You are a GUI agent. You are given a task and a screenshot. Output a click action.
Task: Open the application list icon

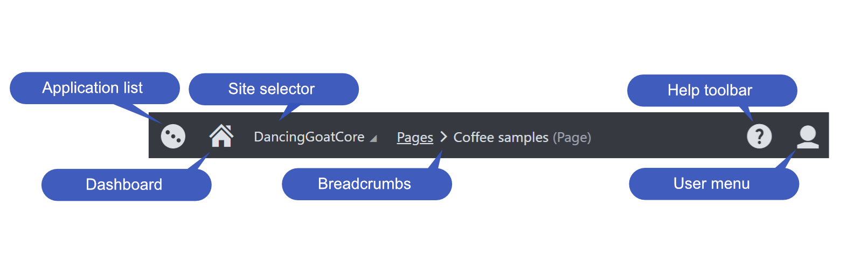click(173, 136)
